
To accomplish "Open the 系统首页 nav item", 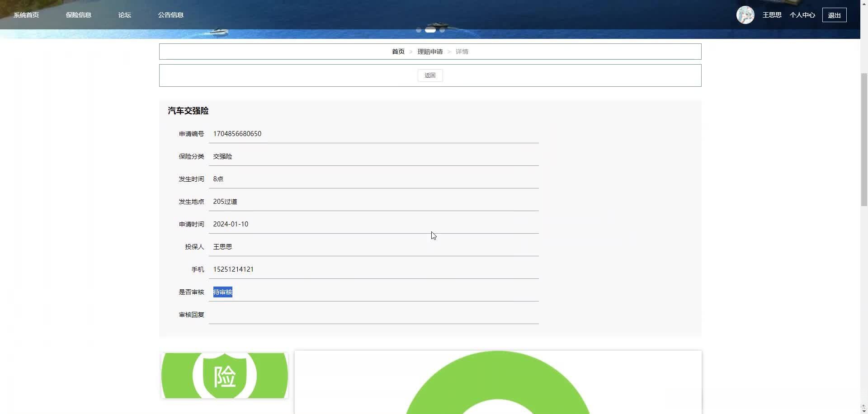I will point(26,15).
